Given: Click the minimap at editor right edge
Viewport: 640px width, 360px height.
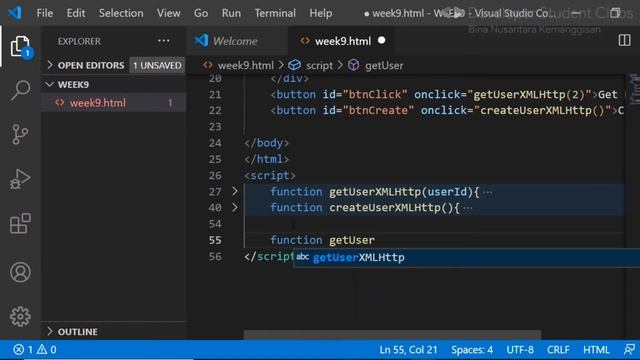Looking at the screenshot, I should tap(633, 89).
